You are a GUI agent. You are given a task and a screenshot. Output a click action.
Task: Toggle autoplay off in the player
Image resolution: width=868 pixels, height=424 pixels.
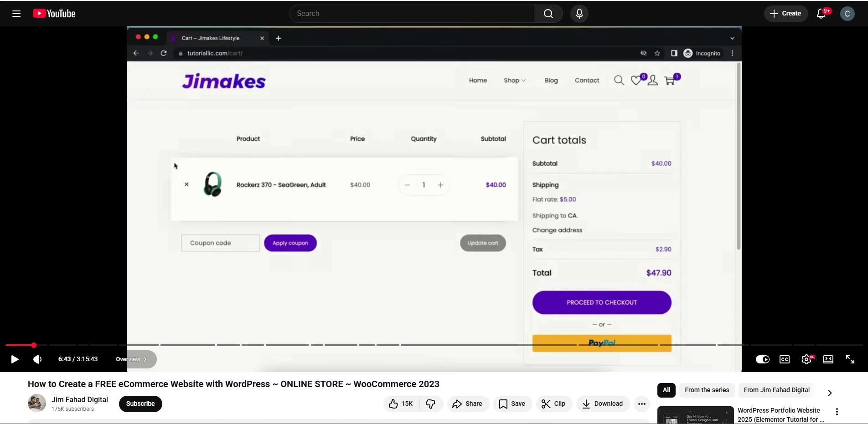tap(762, 359)
